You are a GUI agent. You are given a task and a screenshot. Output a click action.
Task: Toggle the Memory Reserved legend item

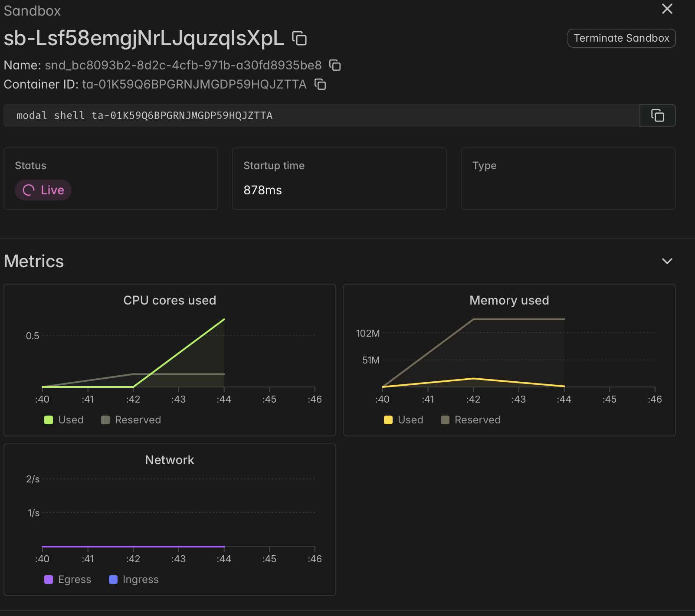point(471,420)
